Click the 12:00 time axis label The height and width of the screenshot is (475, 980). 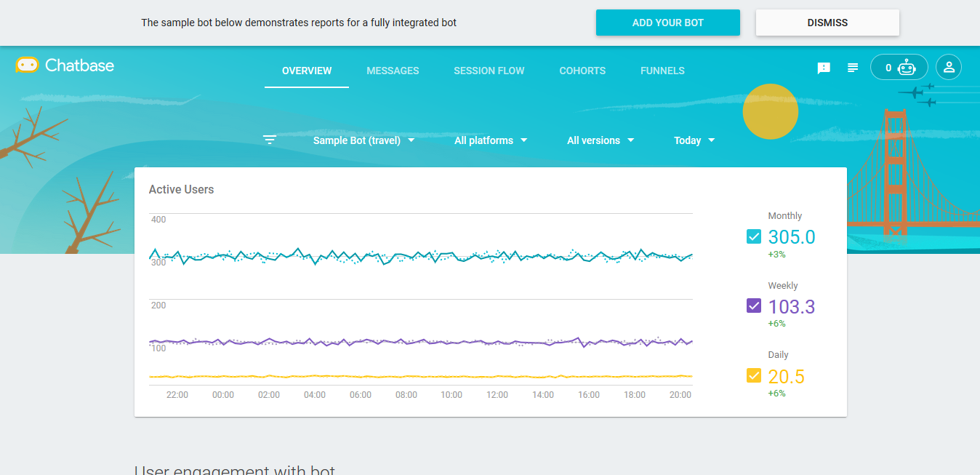click(x=497, y=395)
